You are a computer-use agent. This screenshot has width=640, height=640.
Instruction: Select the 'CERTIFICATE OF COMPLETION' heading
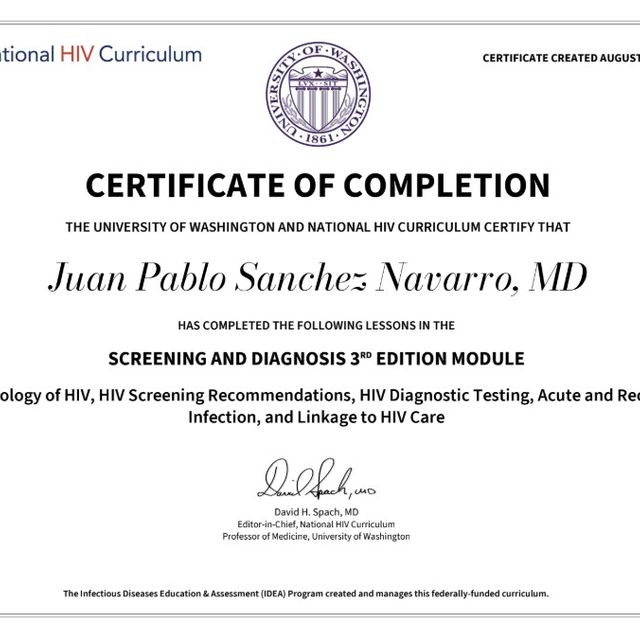(x=318, y=185)
